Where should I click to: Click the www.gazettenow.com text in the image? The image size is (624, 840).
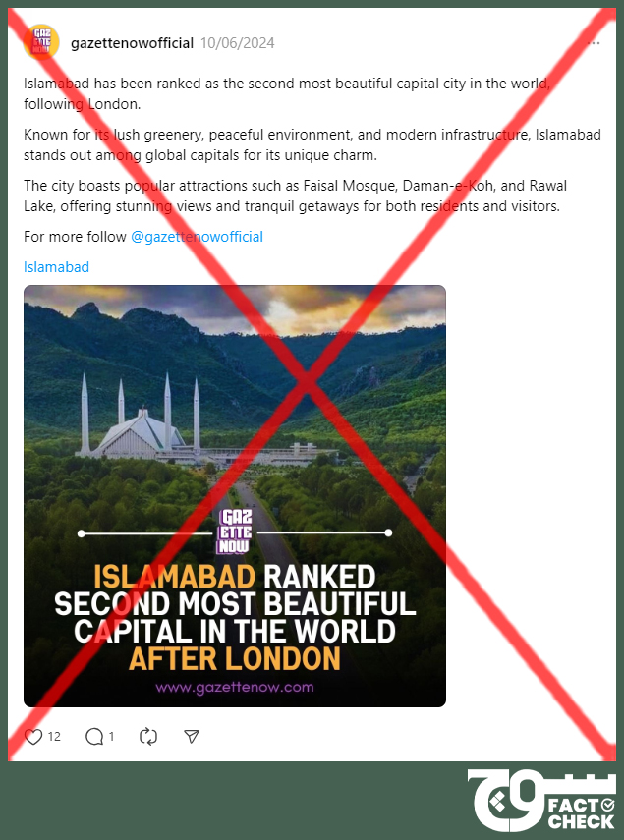pos(235,688)
